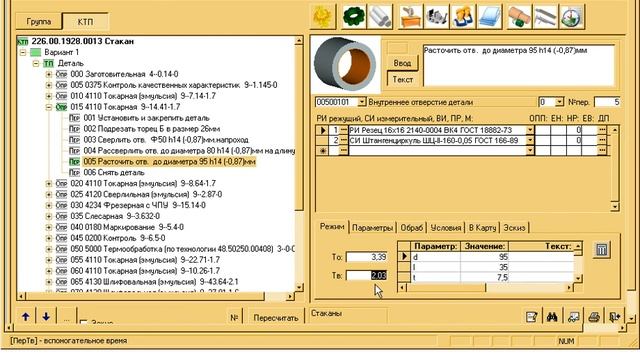Click the № button
640x360 pixels.
[x=234, y=318]
